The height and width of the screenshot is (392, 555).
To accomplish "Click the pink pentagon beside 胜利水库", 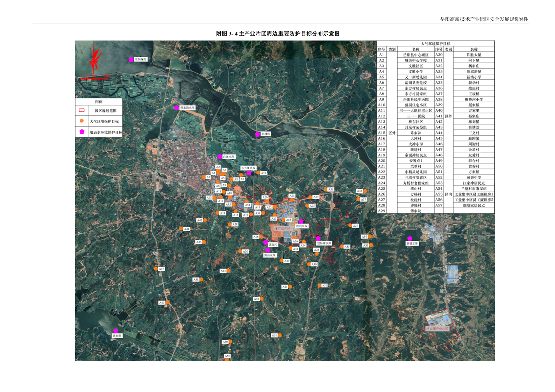I will point(301,222).
